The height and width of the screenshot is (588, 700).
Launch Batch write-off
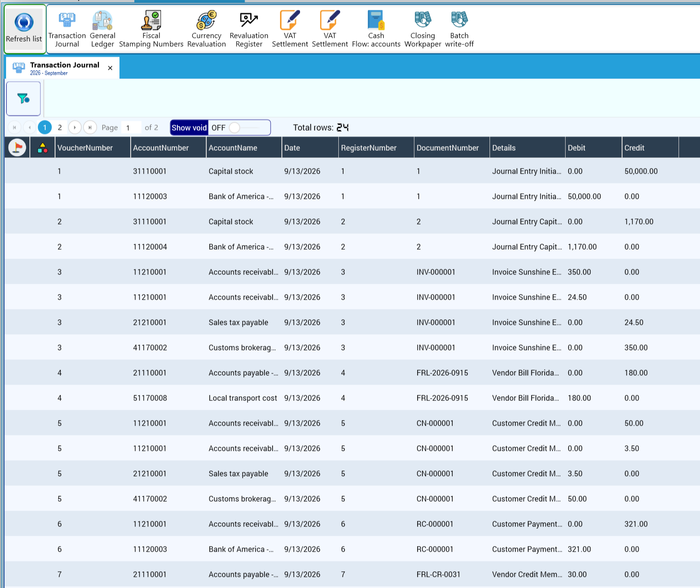(459, 30)
